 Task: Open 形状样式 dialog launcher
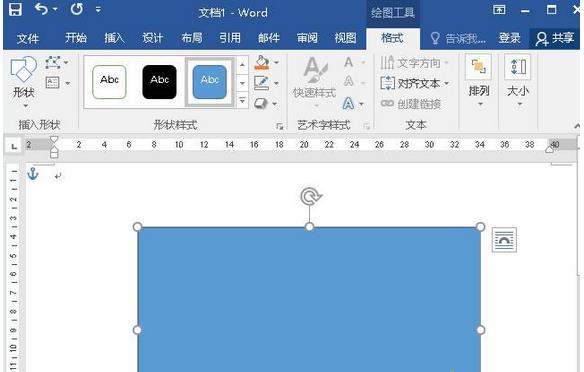[x=280, y=127]
